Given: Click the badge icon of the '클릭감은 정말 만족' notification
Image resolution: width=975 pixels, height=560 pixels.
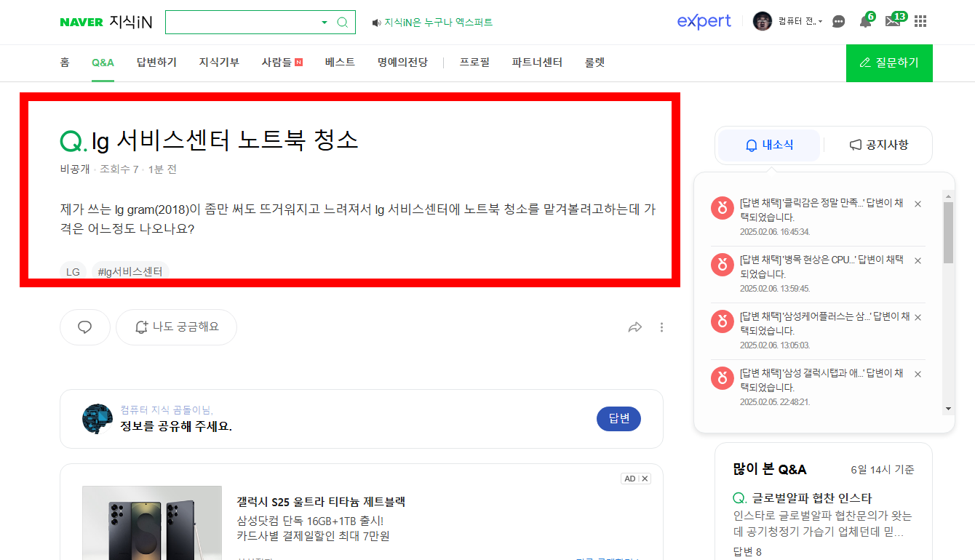Looking at the screenshot, I should point(722,207).
